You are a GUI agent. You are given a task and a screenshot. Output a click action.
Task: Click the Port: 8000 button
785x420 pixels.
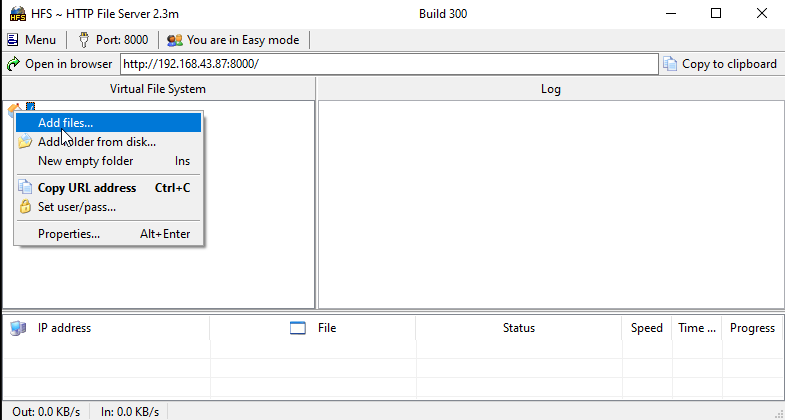click(x=113, y=40)
